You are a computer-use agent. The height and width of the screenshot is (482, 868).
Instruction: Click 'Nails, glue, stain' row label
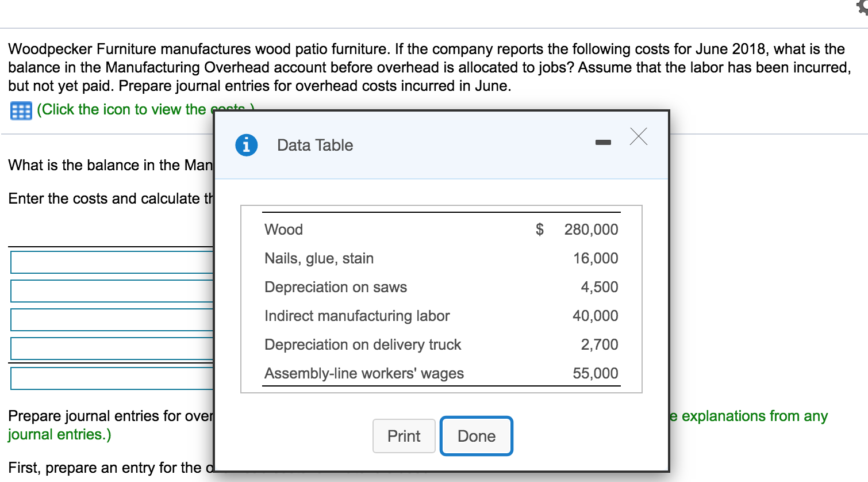[x=319, y=258]
